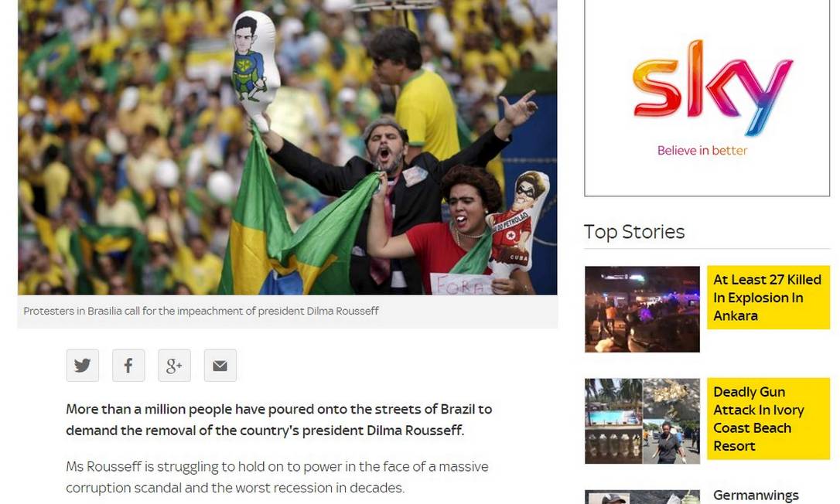Screen dimensions: 840x504
Task: Click the bold lead paragraph about Brazil protests
Action: 279,420
